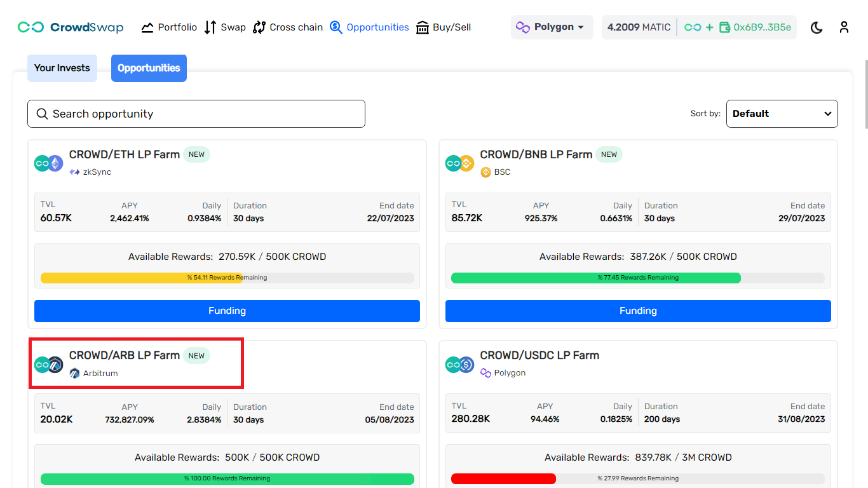Image resolution: width=868 pixels, height=488 pixels.
Task: Click the TVL value 85.72K
Action: coord(467,218)
